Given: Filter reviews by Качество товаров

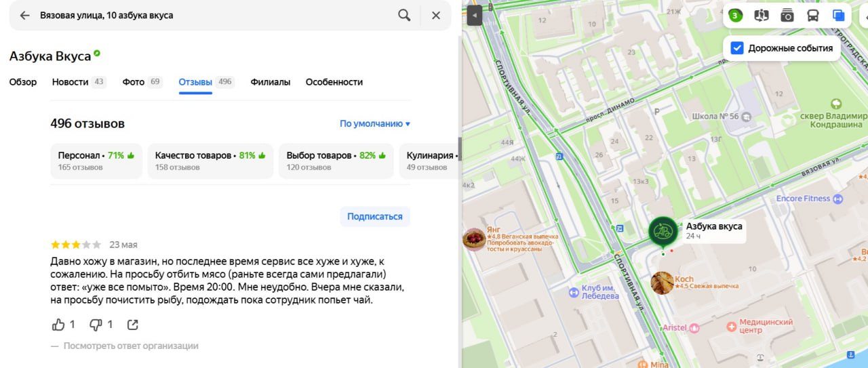Looking at the screenshot, I should pos(210,161).
